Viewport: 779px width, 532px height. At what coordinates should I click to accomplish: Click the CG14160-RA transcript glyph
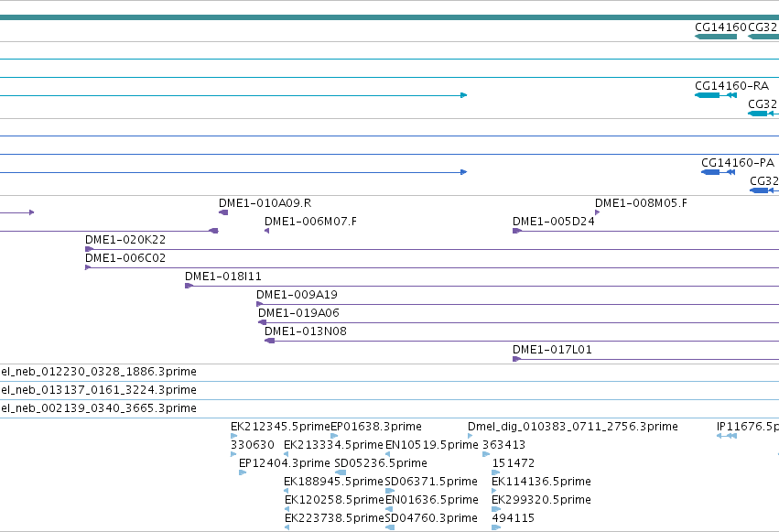[716, 95]
